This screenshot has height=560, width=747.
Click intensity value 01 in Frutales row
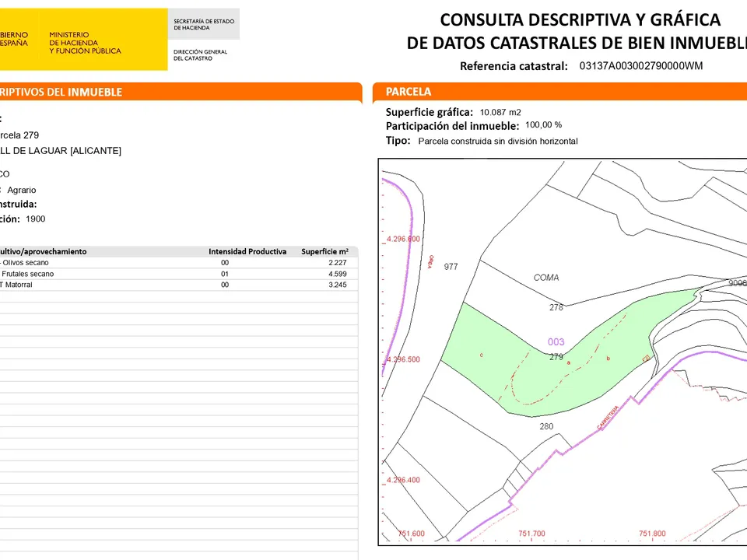coord(225,274)
